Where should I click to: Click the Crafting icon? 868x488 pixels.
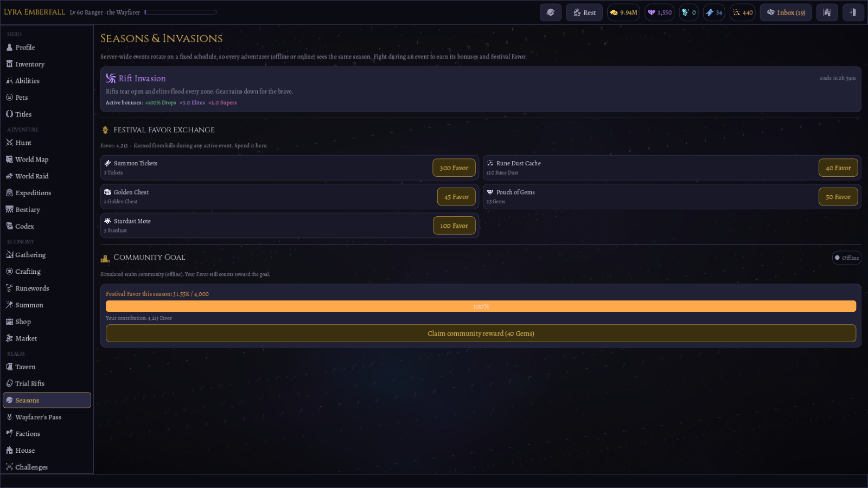(x=9, y=272)
